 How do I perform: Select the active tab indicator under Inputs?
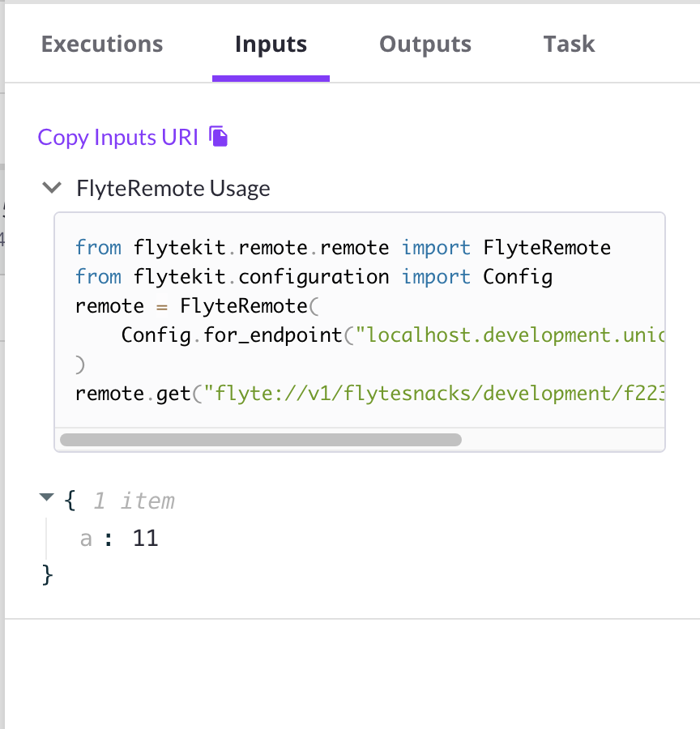[271, 79]
